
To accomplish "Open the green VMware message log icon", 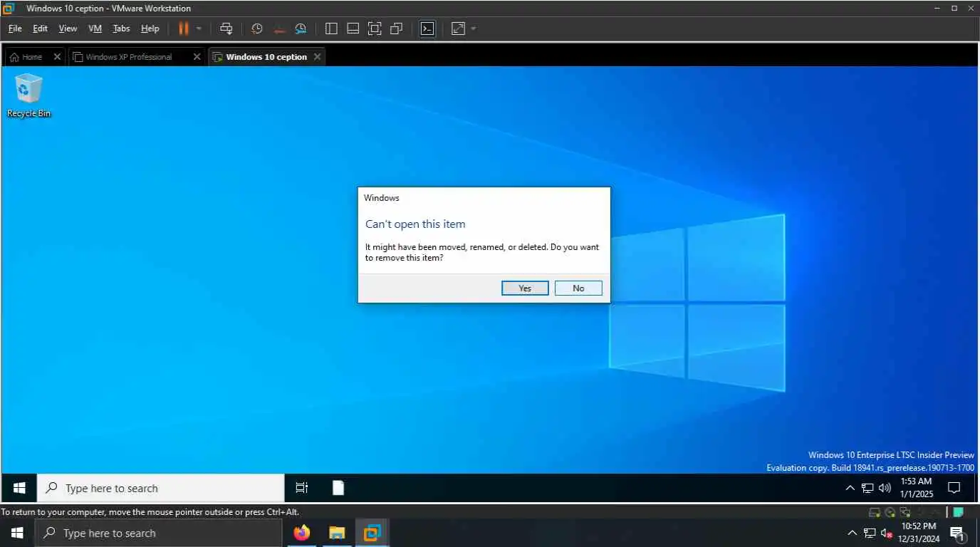I will [x=959, y=512].
